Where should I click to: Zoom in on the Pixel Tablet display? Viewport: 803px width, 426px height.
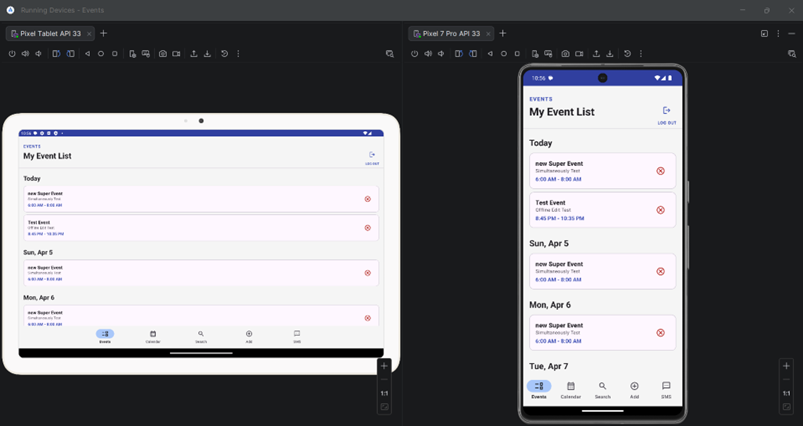[384, 366]
